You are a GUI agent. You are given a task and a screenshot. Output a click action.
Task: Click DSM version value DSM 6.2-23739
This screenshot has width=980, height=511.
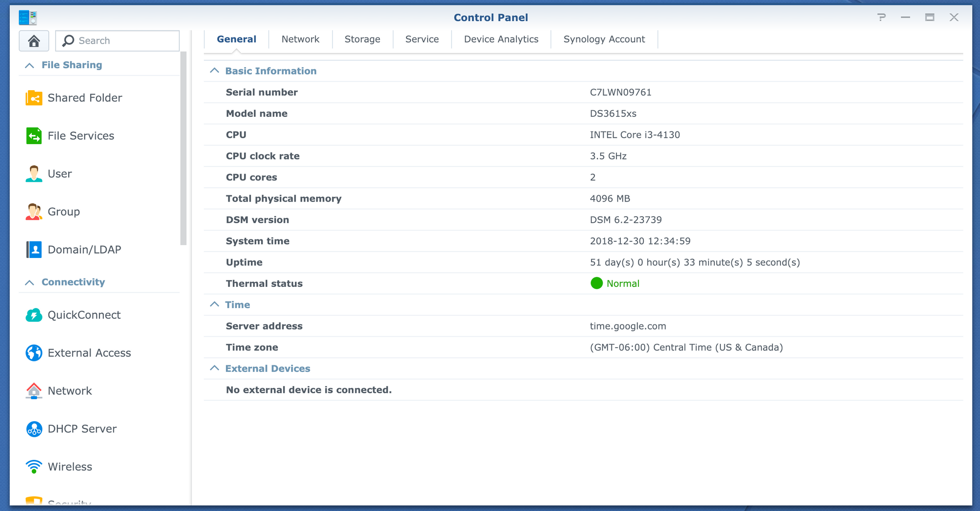[626, 220]
